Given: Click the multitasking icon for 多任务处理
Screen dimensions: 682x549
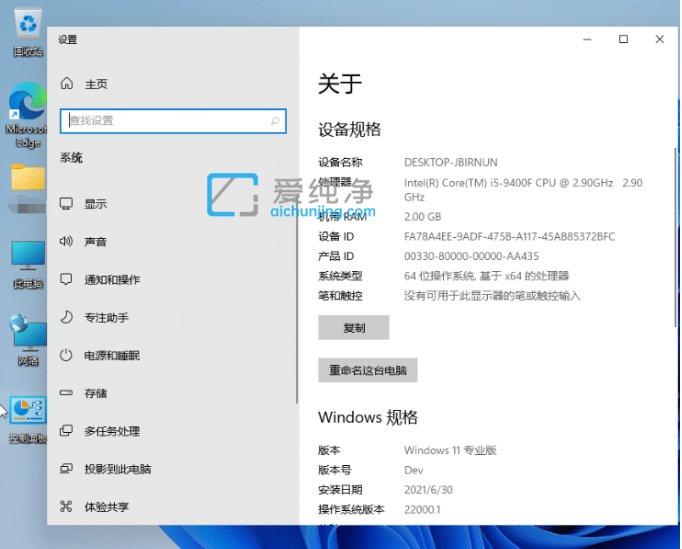Looking at the screenshot, I should point(67,431).
